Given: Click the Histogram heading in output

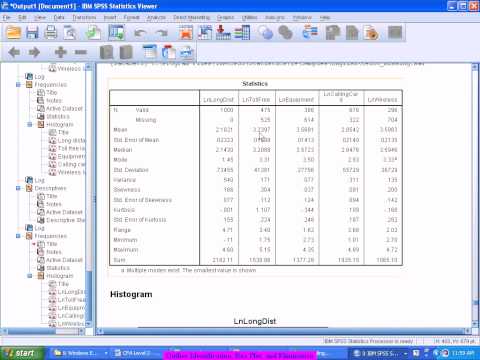Looking at the screenshot, I should (x=131, y=294).
